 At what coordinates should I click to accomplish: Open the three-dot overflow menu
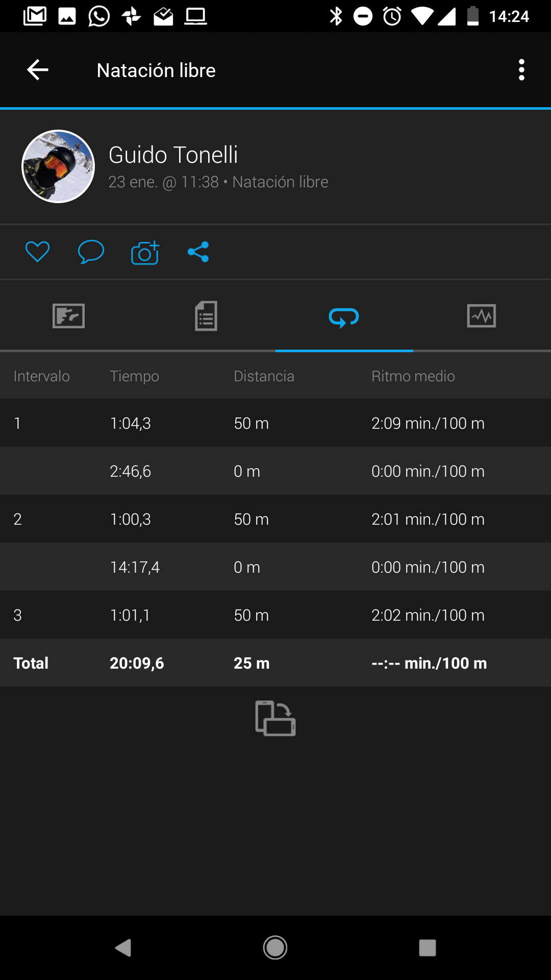[x=521, y=70]
